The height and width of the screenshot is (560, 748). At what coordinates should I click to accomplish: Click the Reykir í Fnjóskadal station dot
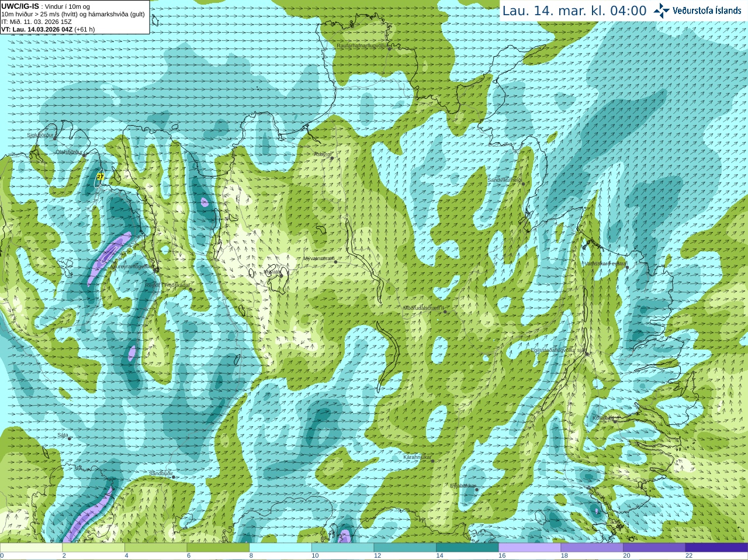191,289
